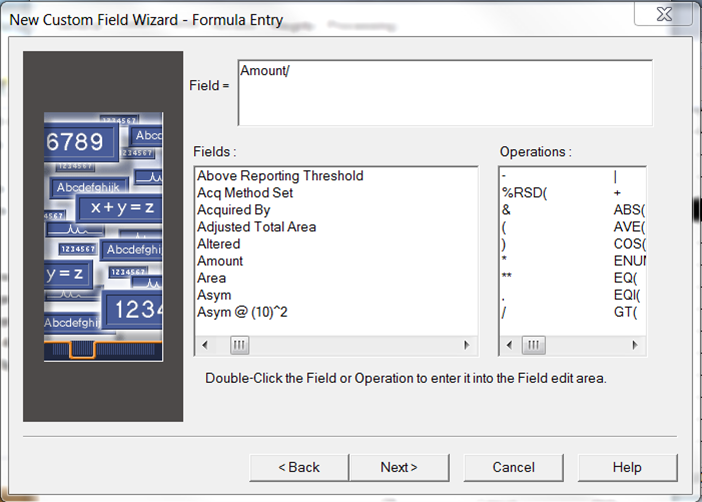
Task: Choose the open parenthesis operation
Action: [x=504, y=227]
